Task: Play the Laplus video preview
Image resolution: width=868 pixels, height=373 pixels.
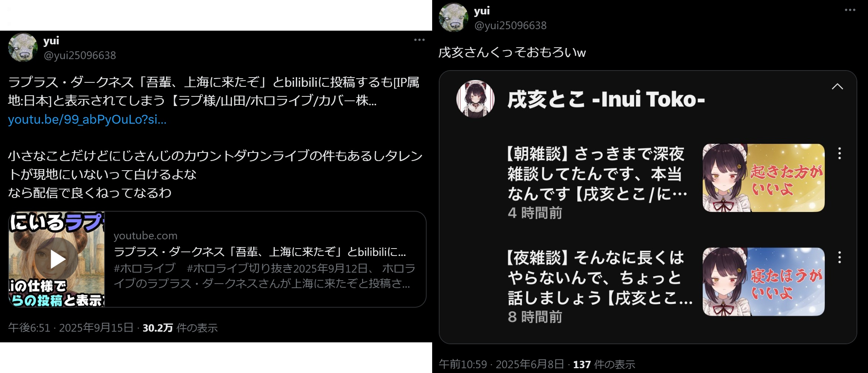Action: coord(58,259)
